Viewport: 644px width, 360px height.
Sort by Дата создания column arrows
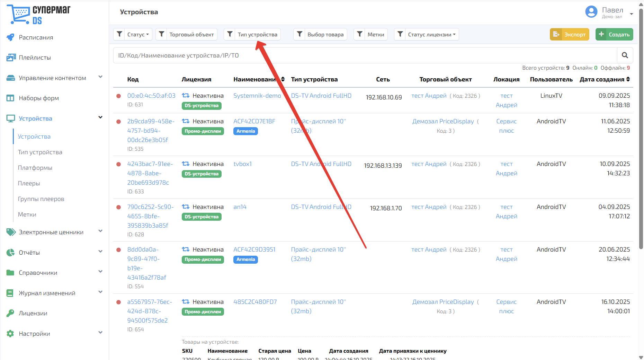tap(628, 79)
